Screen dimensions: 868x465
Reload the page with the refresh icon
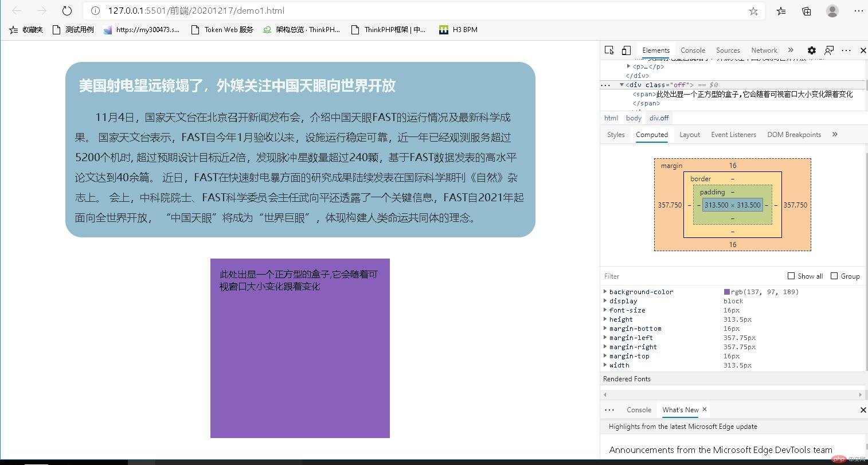67,10
